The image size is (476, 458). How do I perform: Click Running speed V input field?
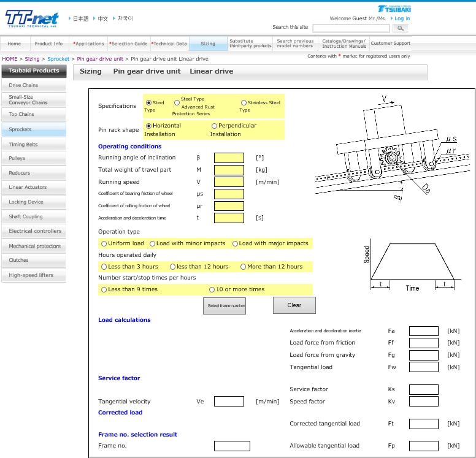point(229,182)
